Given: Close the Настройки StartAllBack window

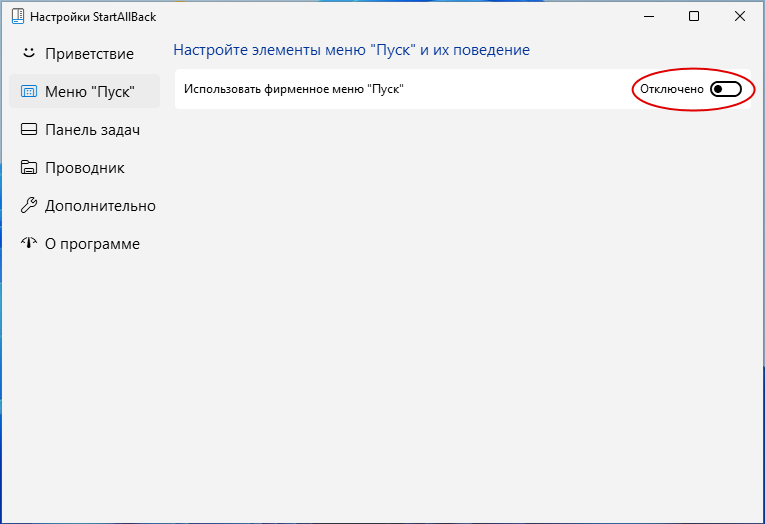Looking at the screenshot, I should (x=740, y=17).
